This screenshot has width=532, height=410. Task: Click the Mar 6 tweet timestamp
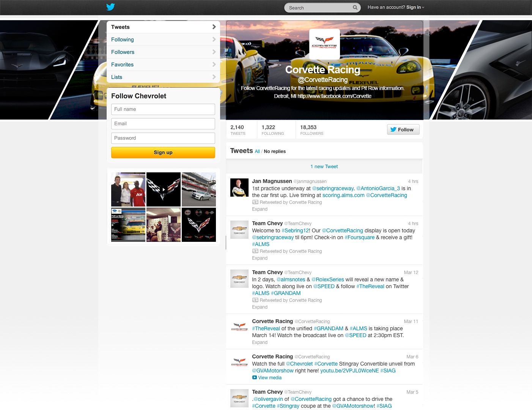(412, 357)
